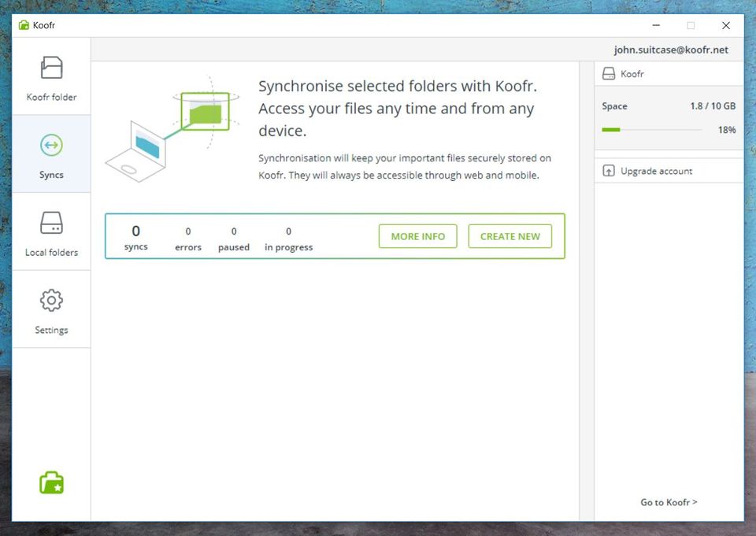This screenshot has height=536, width=756.
Task: Select the Syncs arrows icon
Action: tap(52, 145)
